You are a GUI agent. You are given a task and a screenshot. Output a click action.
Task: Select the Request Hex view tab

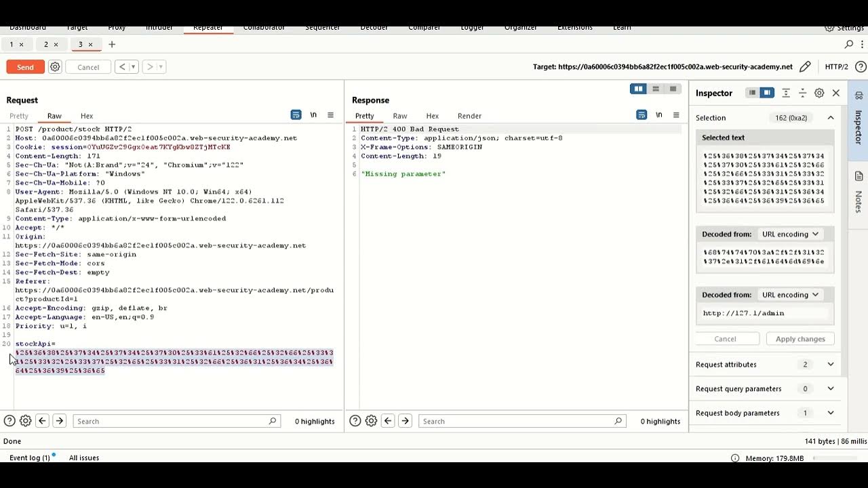(x=87, y=116)
